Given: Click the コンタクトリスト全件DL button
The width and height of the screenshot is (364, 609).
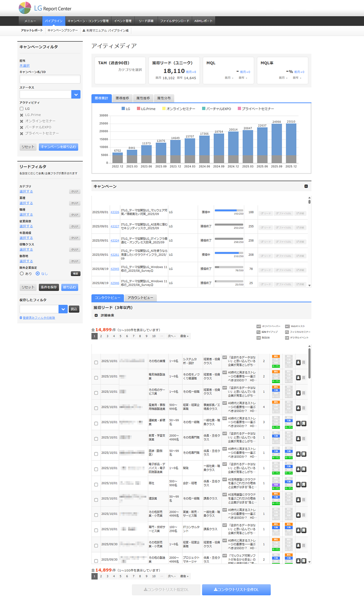Looking at the screenshot, I should (236, 589).
